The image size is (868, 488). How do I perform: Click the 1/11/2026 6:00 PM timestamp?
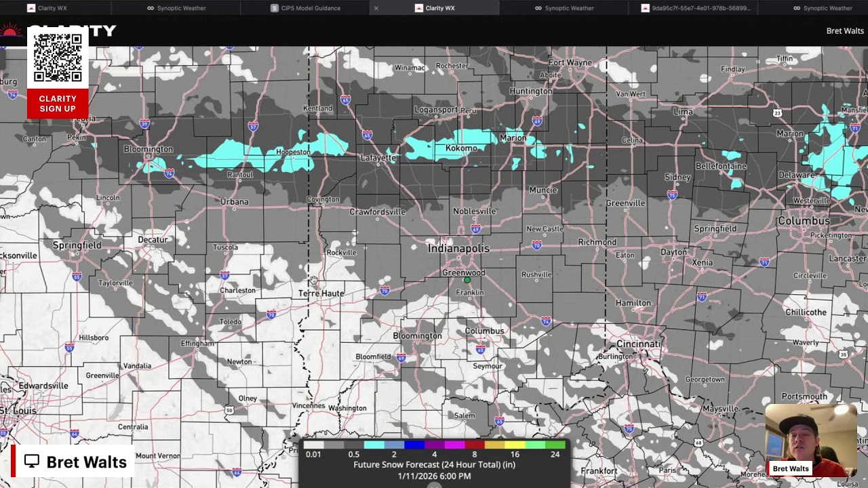[434, 476]
